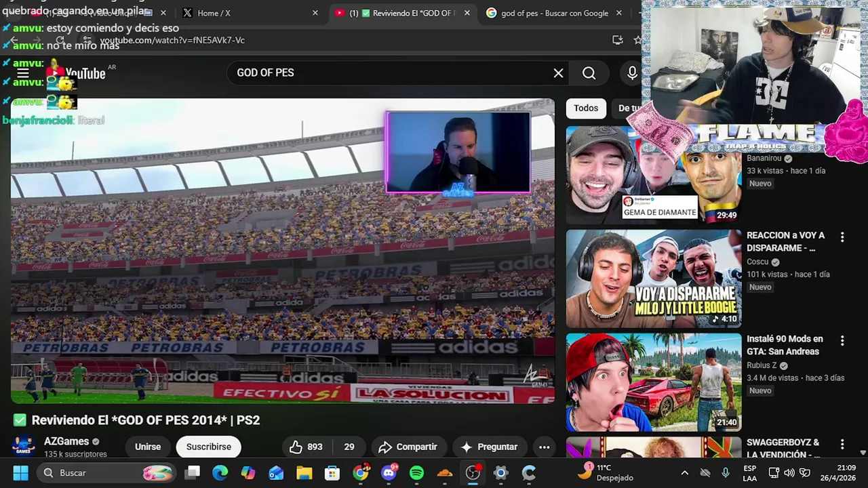
Task: Open the weather widget showing 11°C Despejado
Action: pyautogui.click(x=605, y=472)
